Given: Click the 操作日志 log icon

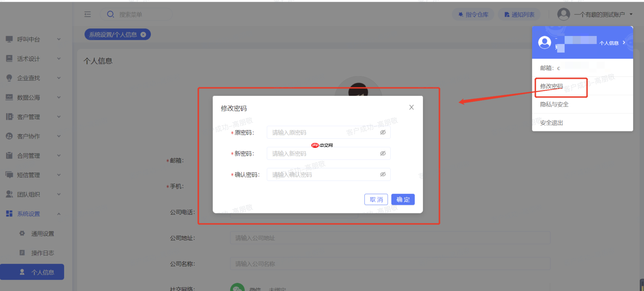Looking at the screenshot, I should pos(22,252).
